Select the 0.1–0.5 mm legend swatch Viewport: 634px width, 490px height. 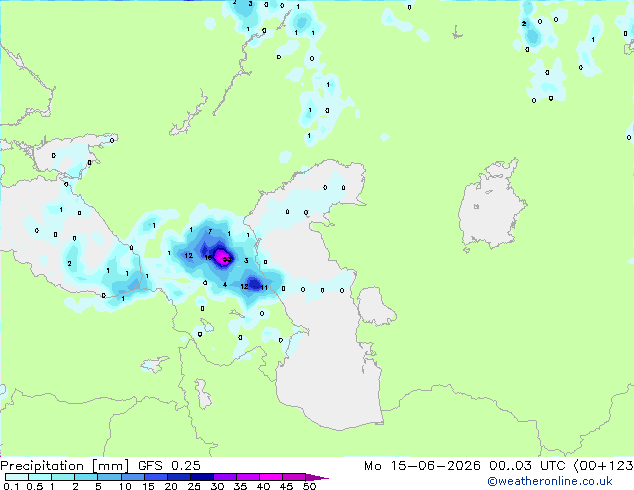pos(17,477)
